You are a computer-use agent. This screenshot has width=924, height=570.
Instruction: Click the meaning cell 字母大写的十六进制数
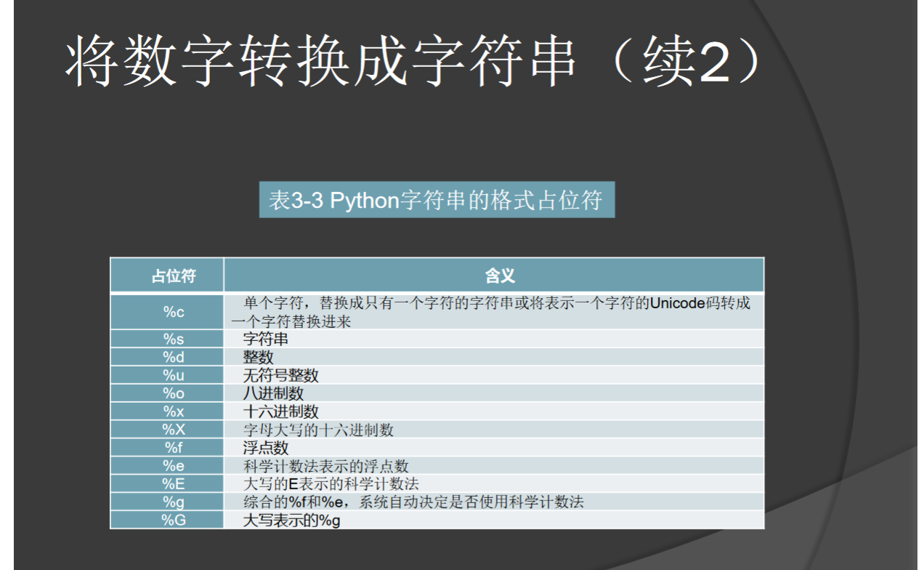point(494,430)
